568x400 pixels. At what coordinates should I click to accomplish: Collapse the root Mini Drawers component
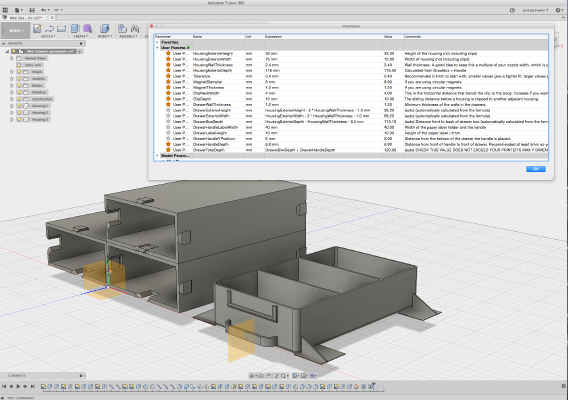pos(7,51)
